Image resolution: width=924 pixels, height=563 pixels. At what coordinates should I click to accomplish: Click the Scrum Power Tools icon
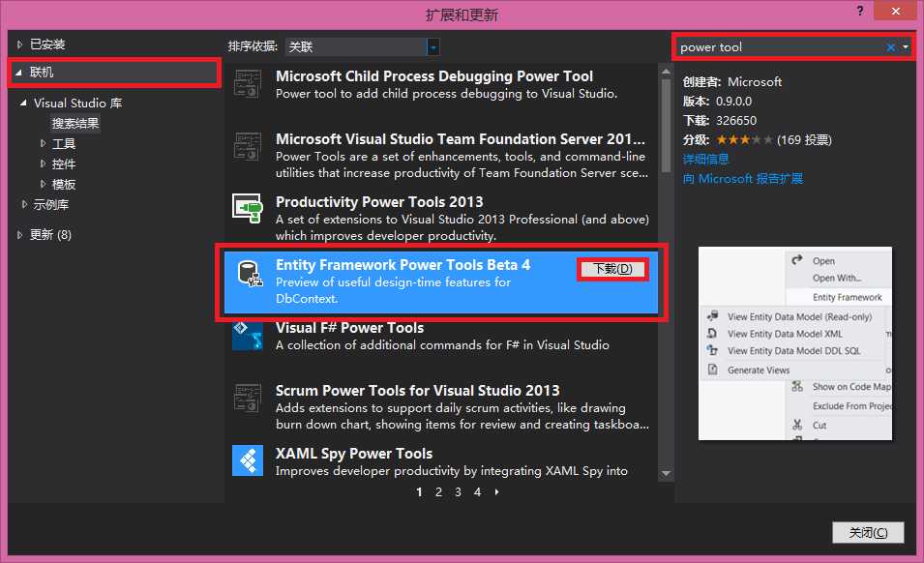[247, 399]
